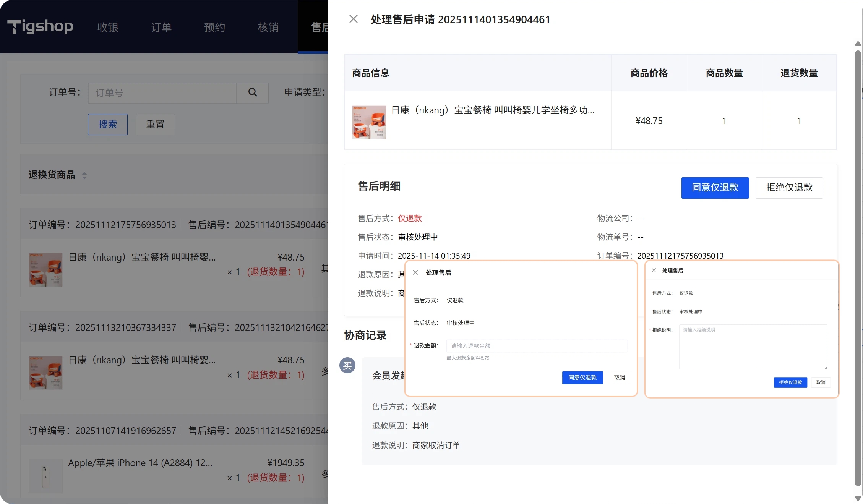Click the order number search magnifier icon
This screenshot has height=504, width=863.
252,92
